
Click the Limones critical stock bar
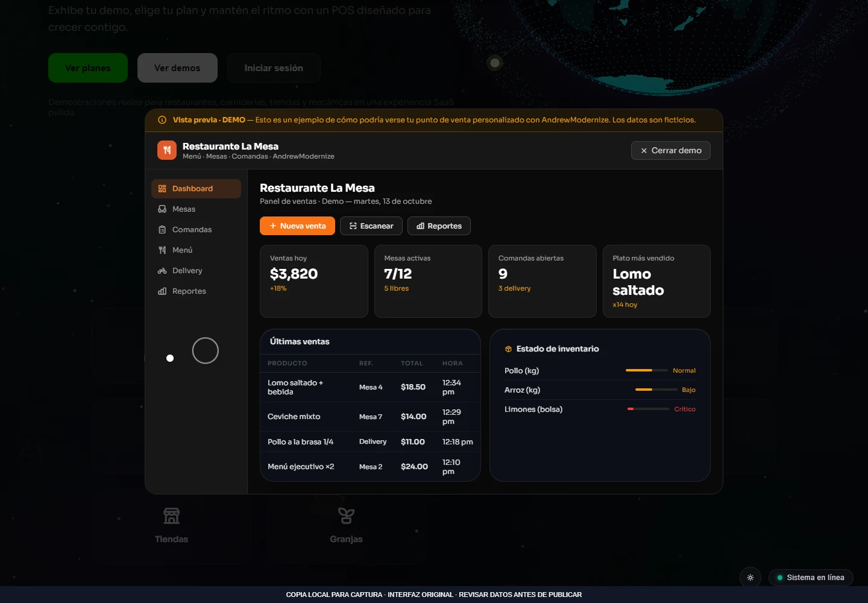coord(649,409)
